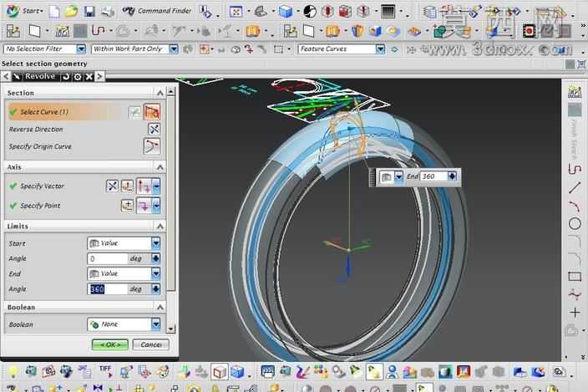Screen dimensions: 588x392
Task: Collapse the Limits group
Action: point(160,227)
